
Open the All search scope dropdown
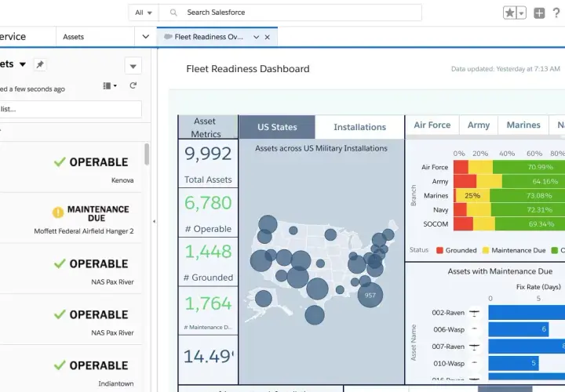pyautogui.click(x=144, y=13)
